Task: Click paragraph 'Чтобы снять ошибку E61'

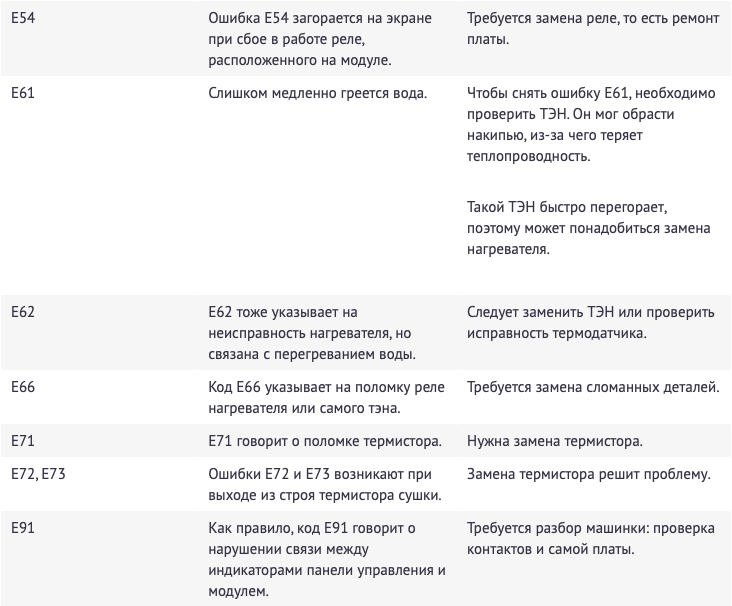Action: [591, 124]
